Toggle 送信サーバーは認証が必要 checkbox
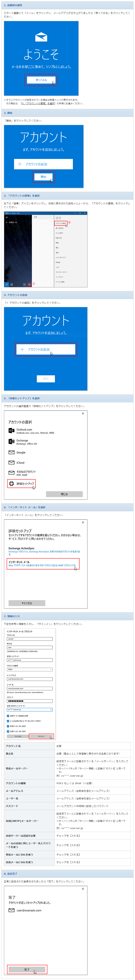The width and height of the screenshot is (135, 980). [x=8, y=716]
